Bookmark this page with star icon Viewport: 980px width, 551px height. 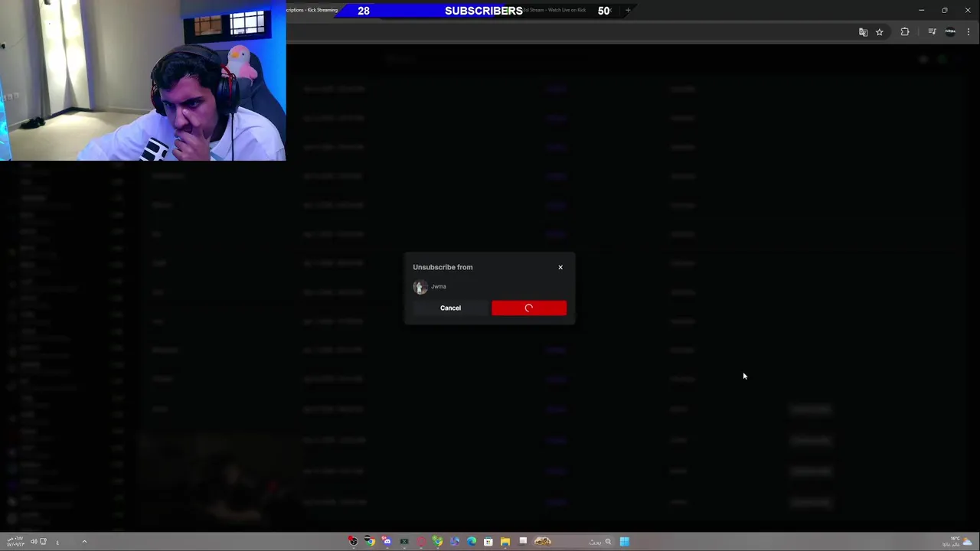coord(880,32)
